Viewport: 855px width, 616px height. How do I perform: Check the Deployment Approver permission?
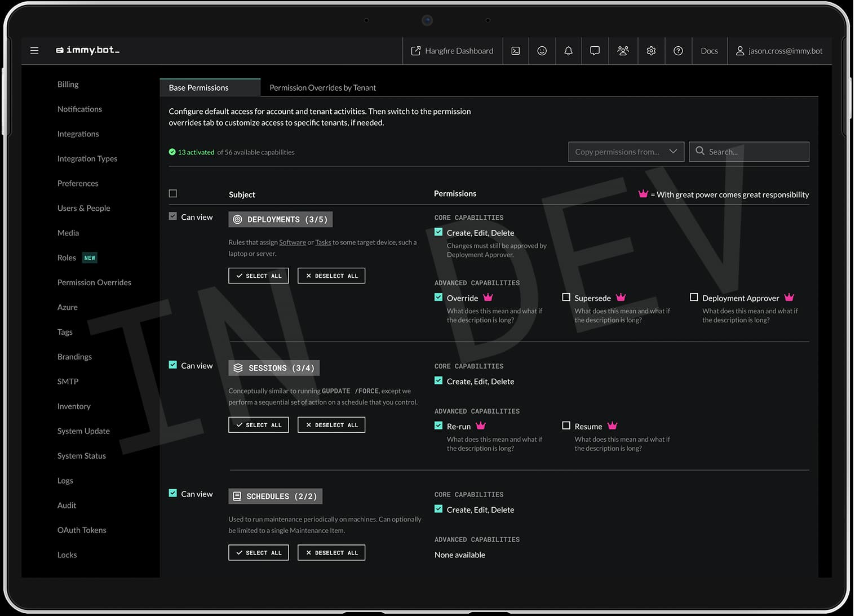tap(694, 297)
